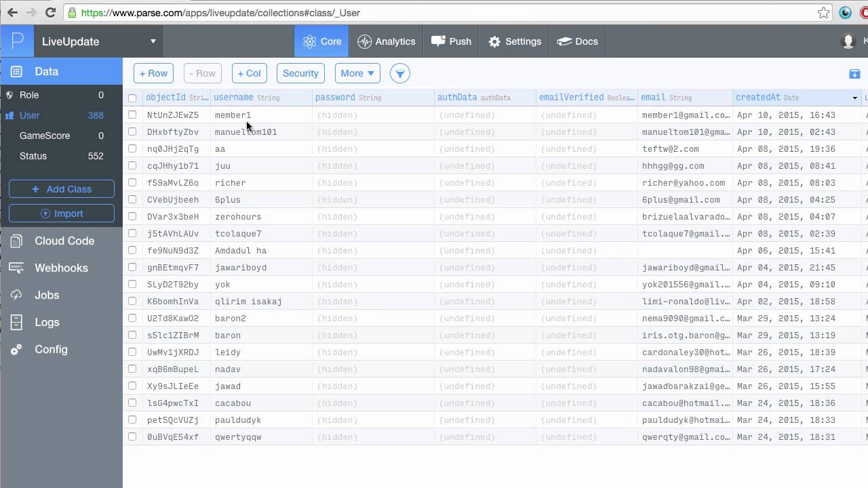868x488 pixels.
Task: Click the filter funnel icon
Action: coord(400,73)
